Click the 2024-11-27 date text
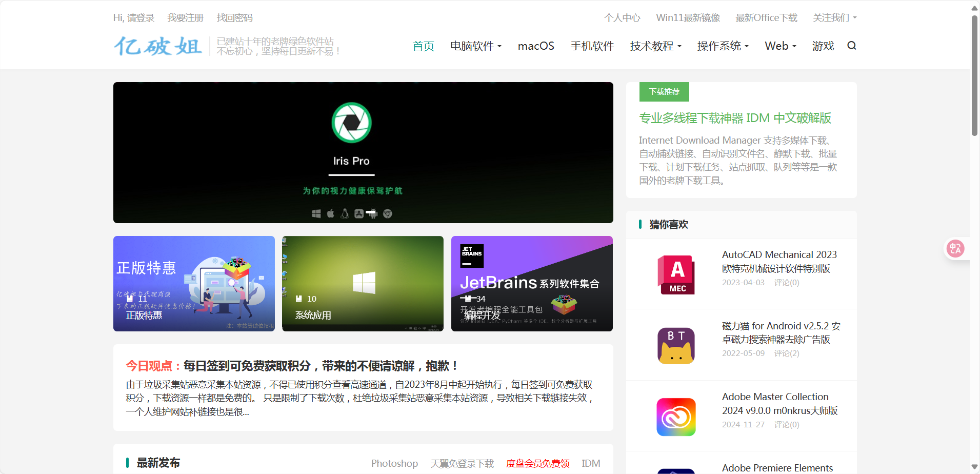980x474 pixels. point(743,425)
